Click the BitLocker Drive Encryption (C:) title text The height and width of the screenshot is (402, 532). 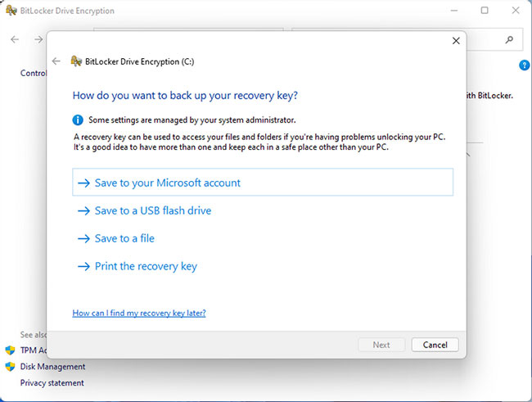click(139, 61)
